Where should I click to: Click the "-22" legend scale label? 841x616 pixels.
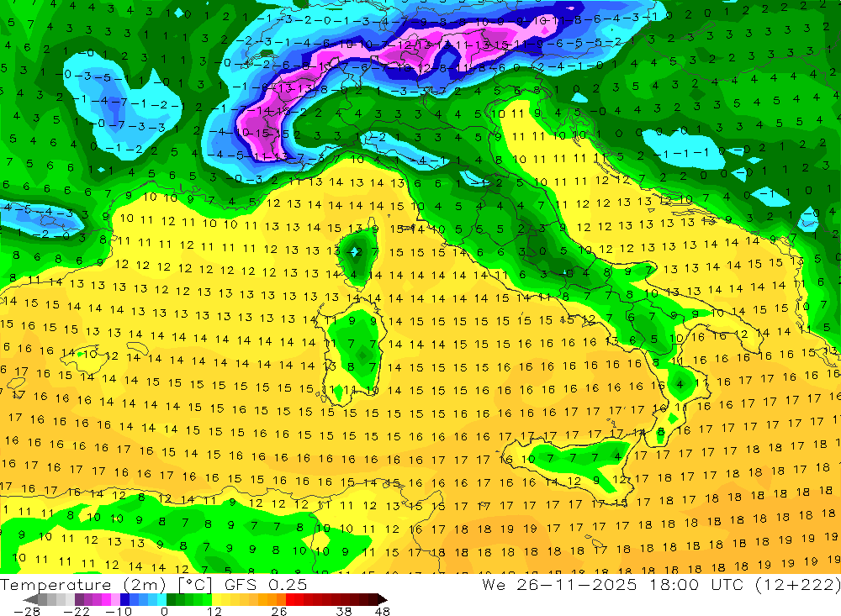pyautogui.click(x=77, y=611)
